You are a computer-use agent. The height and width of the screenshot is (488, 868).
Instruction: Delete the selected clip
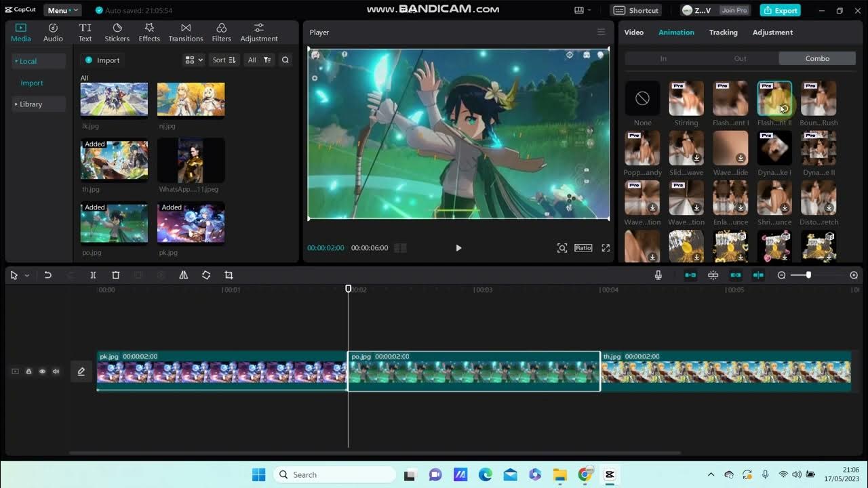(x=115, y=275)
